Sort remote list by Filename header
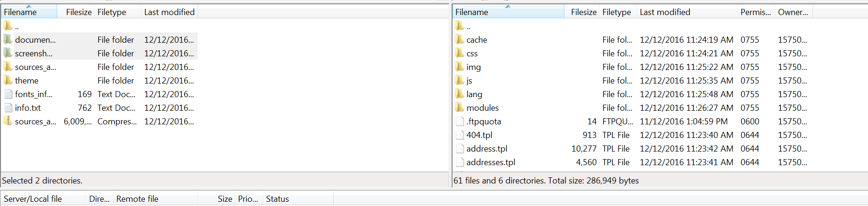The width and height of the screenshot is (868, 206). (x=508, y=12)
